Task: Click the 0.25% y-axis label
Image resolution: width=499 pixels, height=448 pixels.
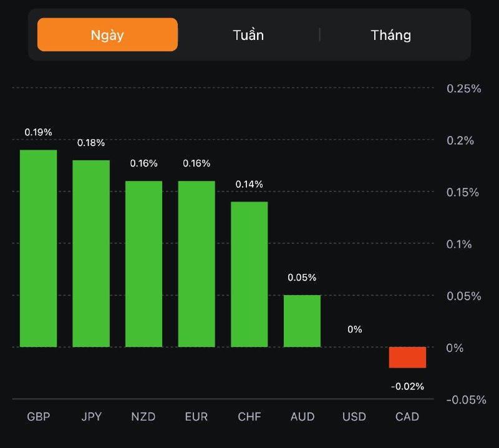Action: coord(463,88)
